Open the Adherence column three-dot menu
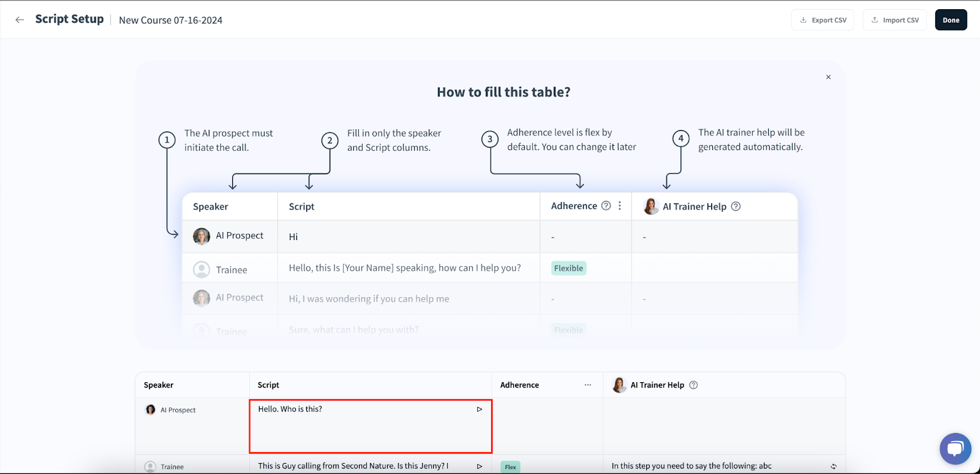The image size is (980, 474). pos(587,385)
